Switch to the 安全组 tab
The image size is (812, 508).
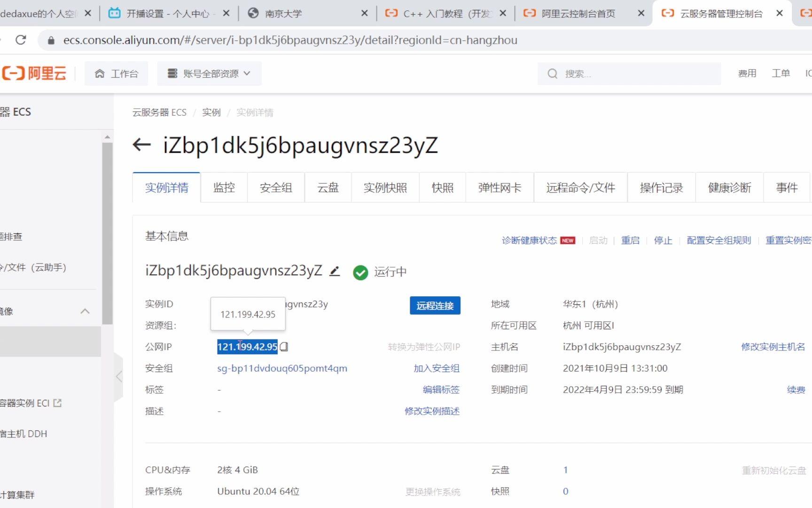coord(276,188)
